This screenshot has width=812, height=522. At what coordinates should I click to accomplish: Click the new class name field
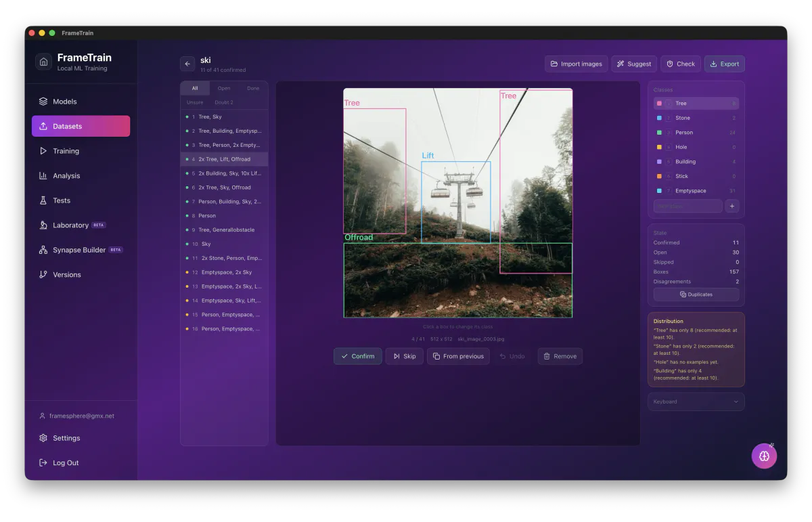click(688, 206)
